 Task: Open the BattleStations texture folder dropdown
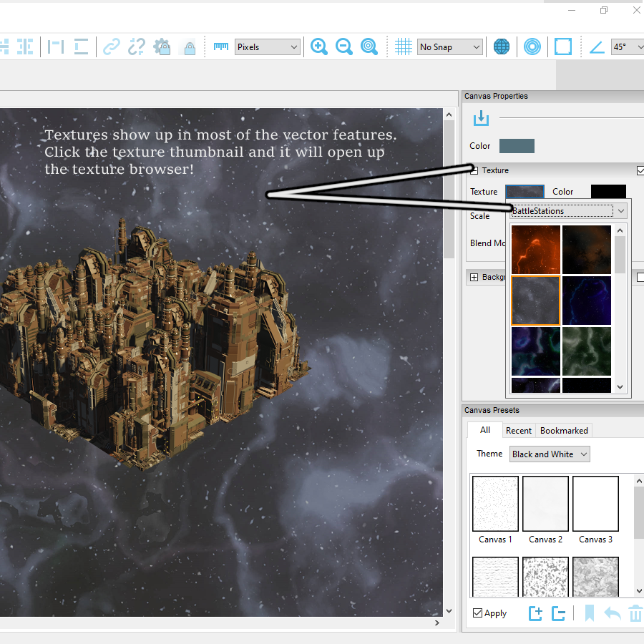pos(569,210)
